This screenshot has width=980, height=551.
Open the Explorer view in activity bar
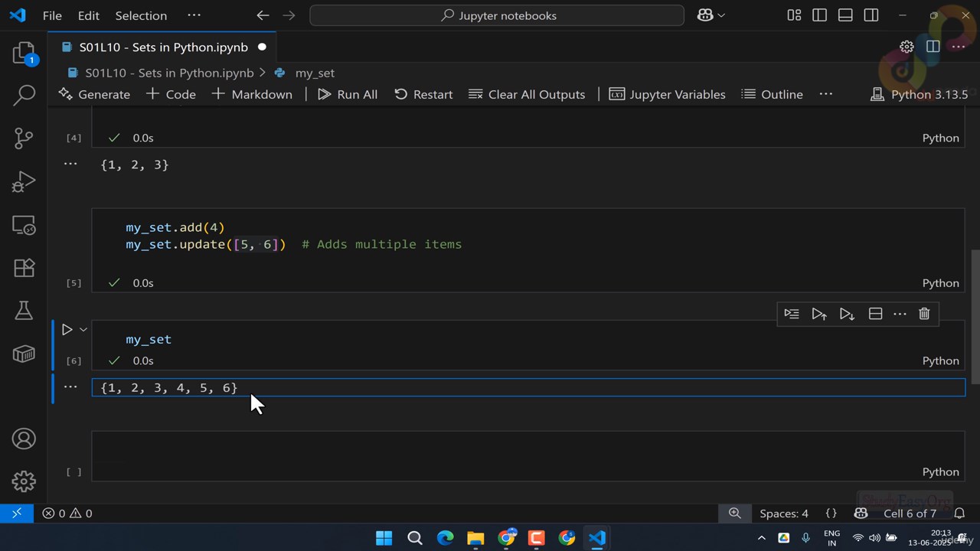click(x=24, y=53)
